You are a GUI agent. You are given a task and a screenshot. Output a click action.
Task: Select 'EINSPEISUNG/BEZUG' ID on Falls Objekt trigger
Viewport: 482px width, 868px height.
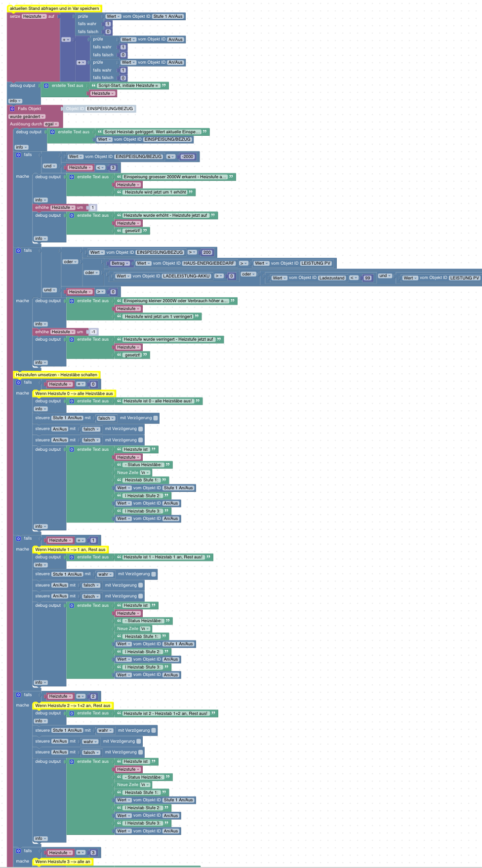pyautogui.click(x=110, y=109)
